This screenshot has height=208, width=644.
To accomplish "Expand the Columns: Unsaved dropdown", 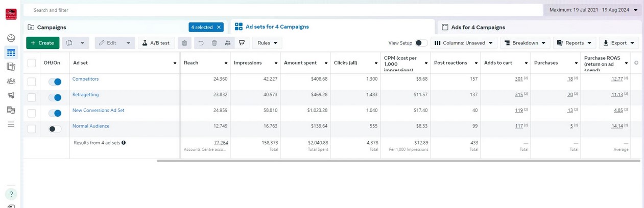I will 464,43.
